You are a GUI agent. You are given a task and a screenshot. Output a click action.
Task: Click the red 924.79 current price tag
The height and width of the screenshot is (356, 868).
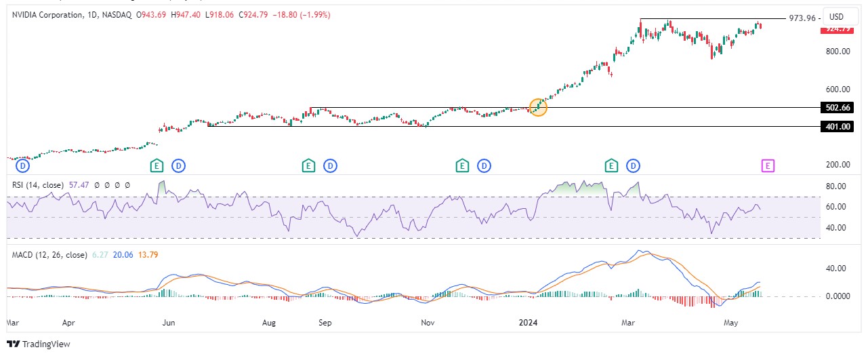click(x=837, y=29)
